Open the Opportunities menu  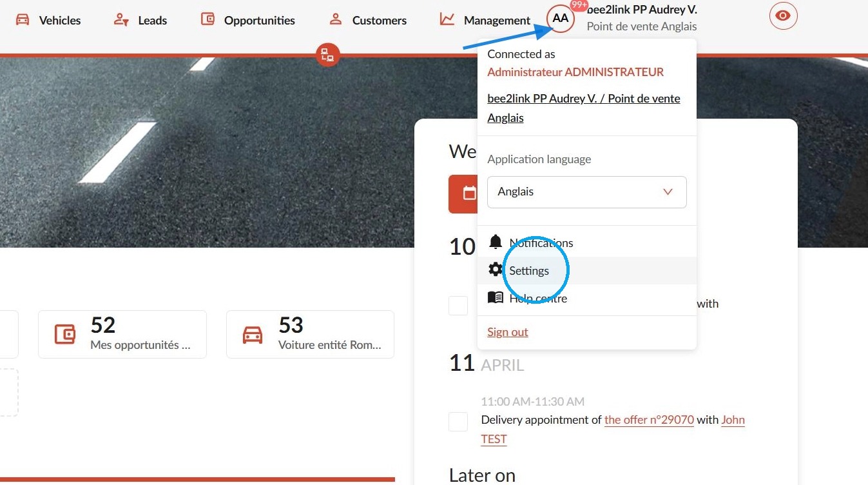[x=248, y=20]
